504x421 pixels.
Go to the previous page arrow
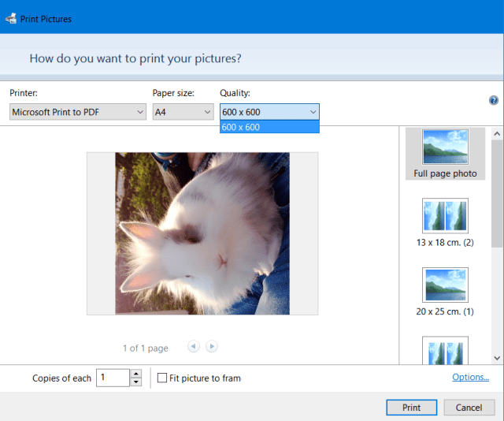coord(194,346)
